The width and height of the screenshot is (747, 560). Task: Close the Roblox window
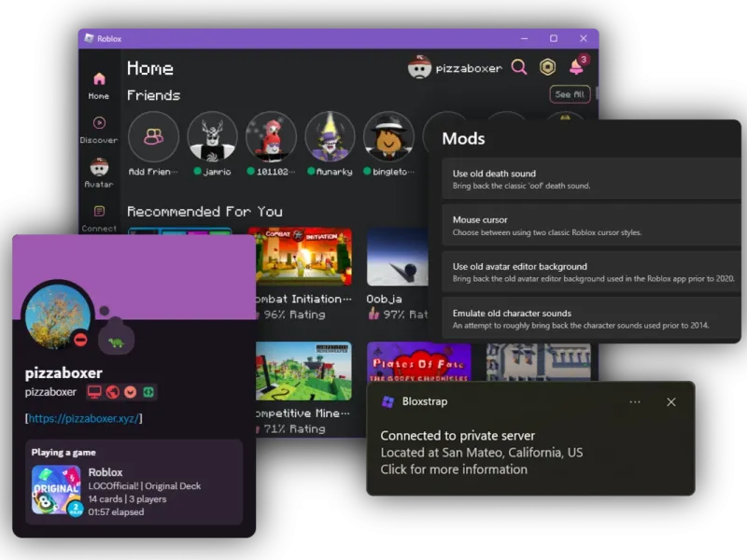pyautogui.click(x=583, y=38)
